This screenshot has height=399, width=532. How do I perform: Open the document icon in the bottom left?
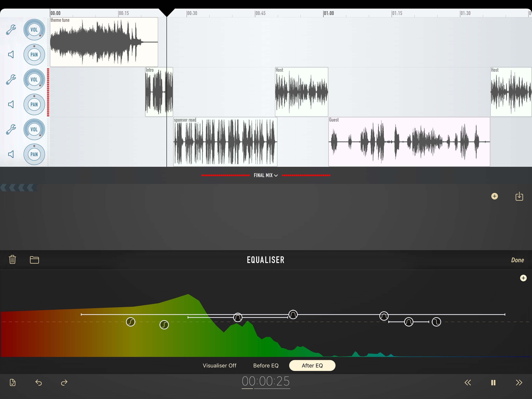tap(13, 383)
